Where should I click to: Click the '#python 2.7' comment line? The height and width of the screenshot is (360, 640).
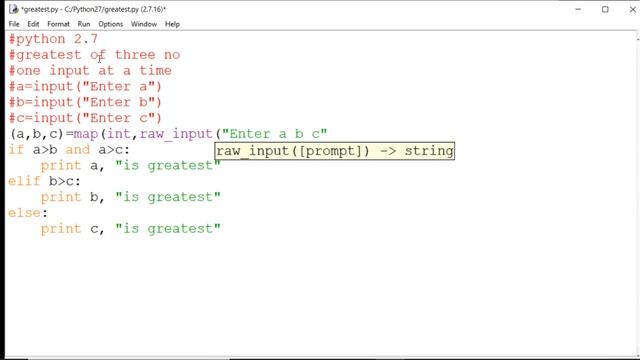click(53, 39)
